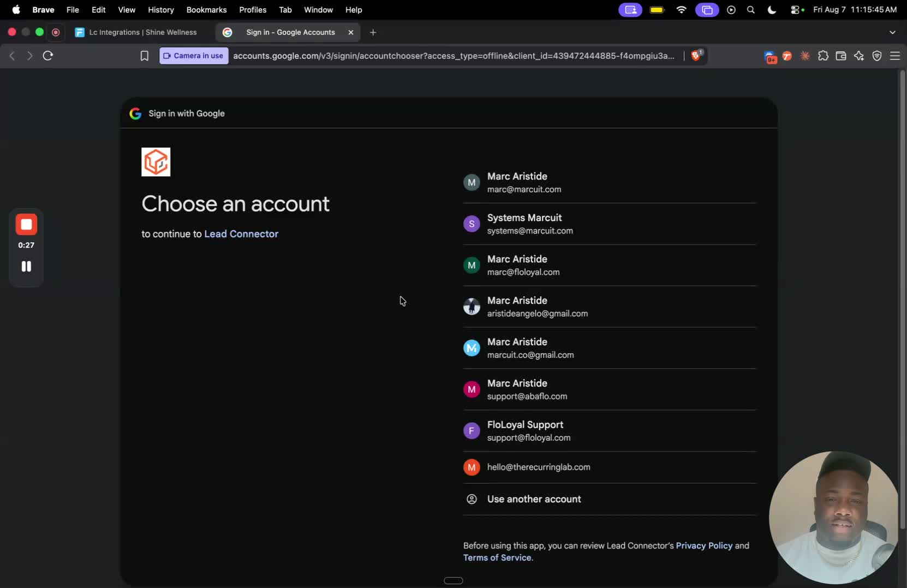Click the webcam preview bubble

pos(833,517)
